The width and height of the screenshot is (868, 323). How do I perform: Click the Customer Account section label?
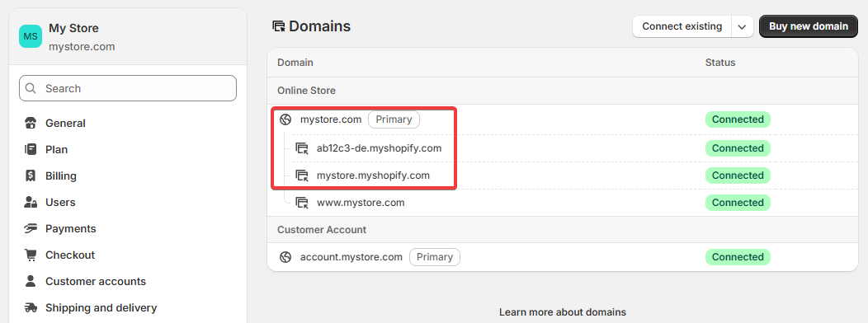point(322,230)
